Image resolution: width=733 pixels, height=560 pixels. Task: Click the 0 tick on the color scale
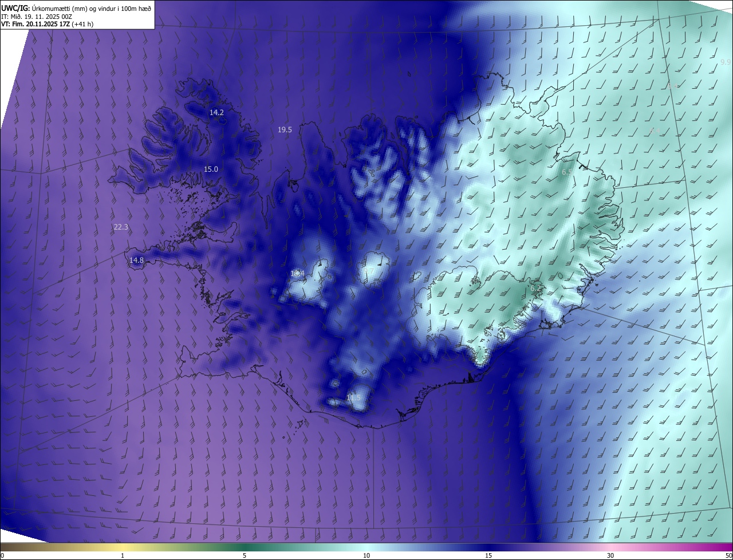pos(2,555)
